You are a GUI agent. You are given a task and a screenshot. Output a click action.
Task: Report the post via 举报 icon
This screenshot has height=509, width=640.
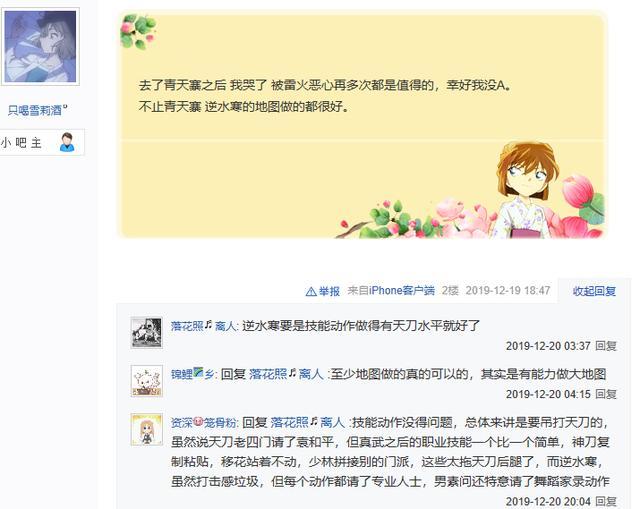click(322, 291)
